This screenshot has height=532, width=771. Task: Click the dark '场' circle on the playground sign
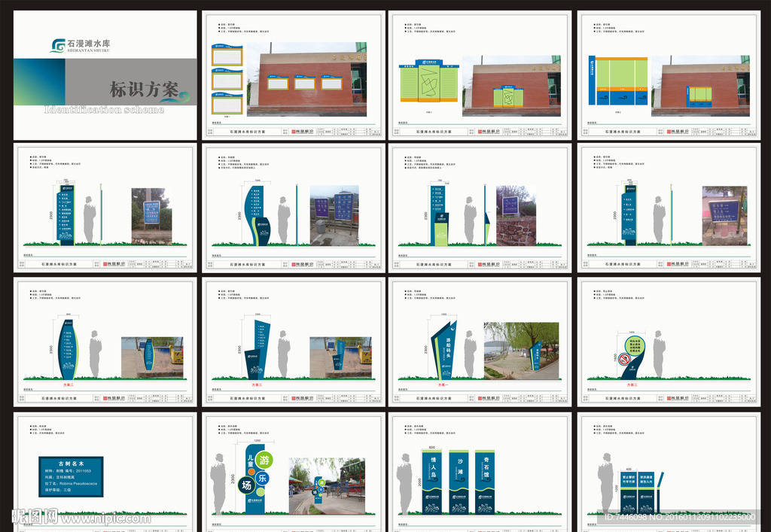click(x=246, y=485)
